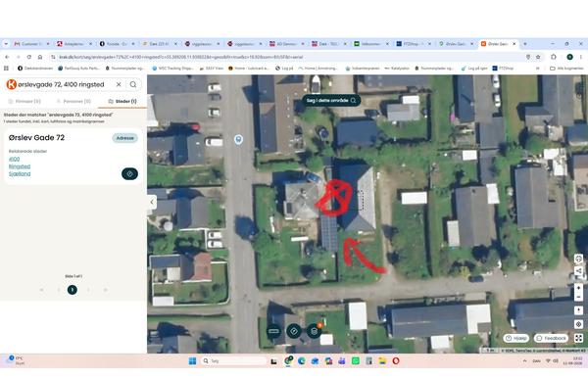This screenshot has height=378, width=588.
Task: Open the Katalysator bookmark
Action: pyautogui.click(x=397, y=69)
